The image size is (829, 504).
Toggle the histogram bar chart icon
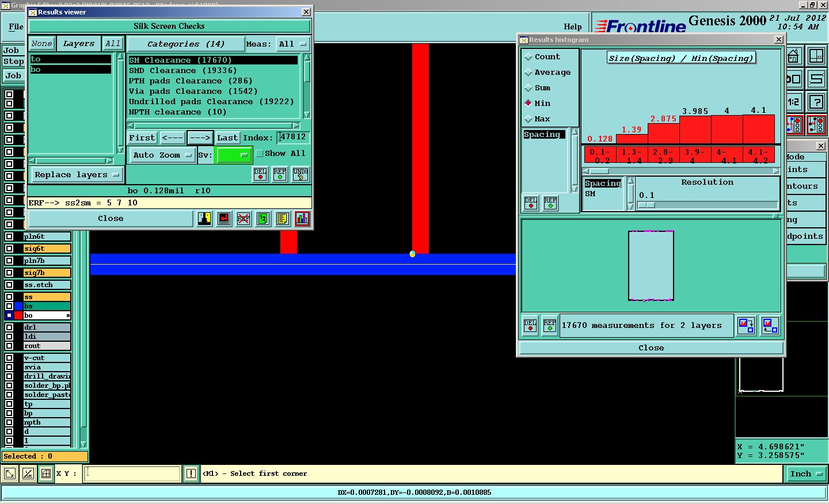coord(302,219)
